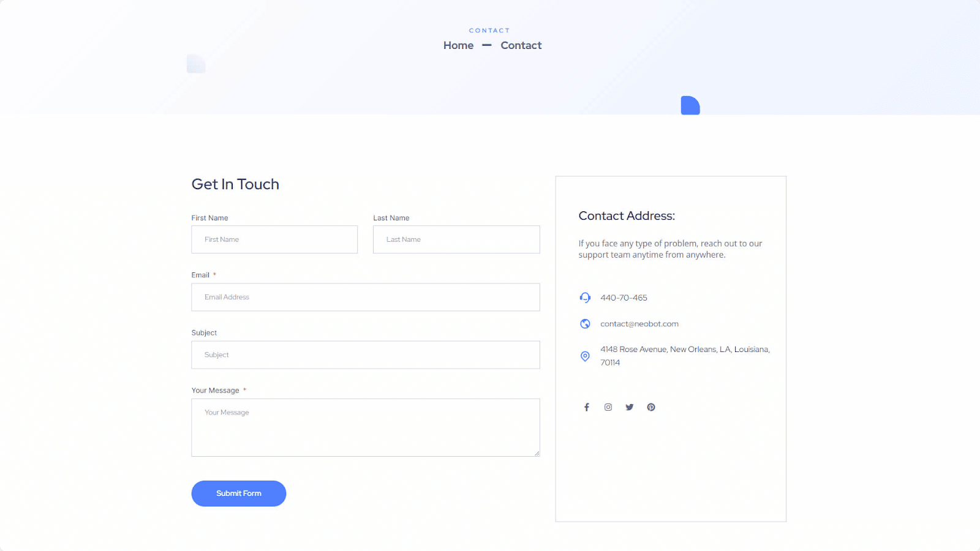980x551 pixels.
Task: Click the Contact Address: heading
Action: (x=627, y=216)
